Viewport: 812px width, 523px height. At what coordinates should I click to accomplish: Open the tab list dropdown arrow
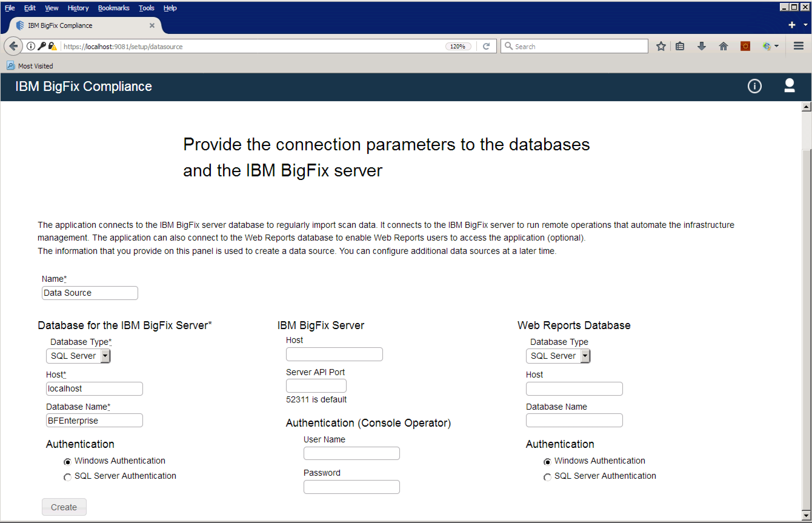click(805, 25)
